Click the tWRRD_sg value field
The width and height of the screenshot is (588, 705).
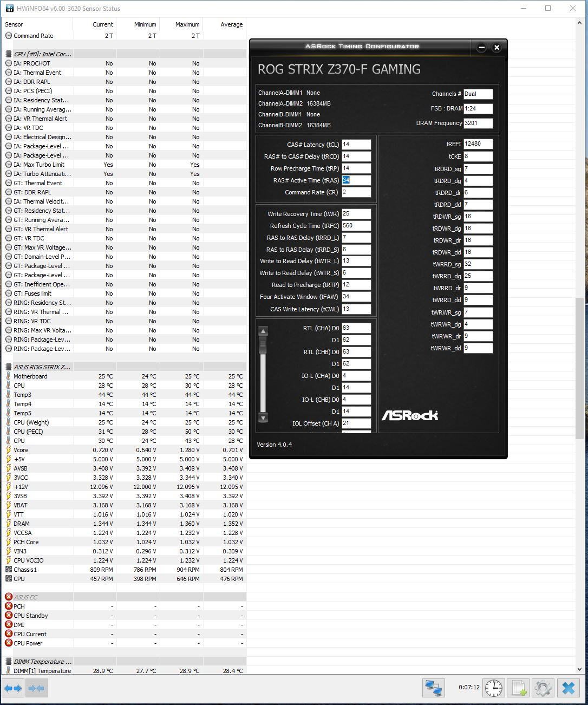[478, 264]
